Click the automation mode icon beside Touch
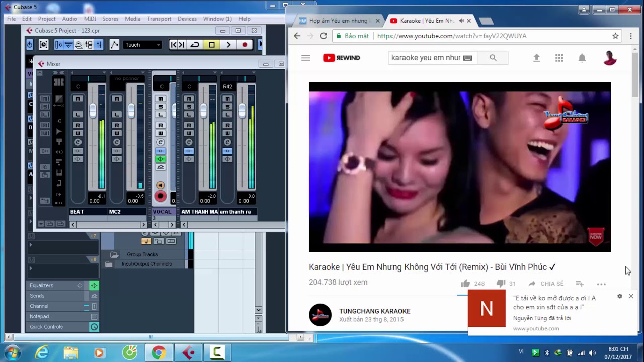Viewport: 644px width, 362px height. (x=114, y=45)
